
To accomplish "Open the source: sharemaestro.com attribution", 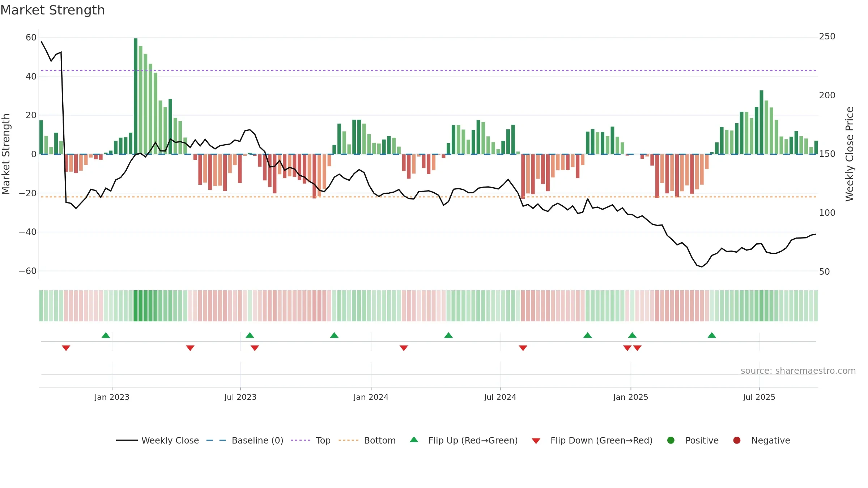I will click(x=798, y=371).
